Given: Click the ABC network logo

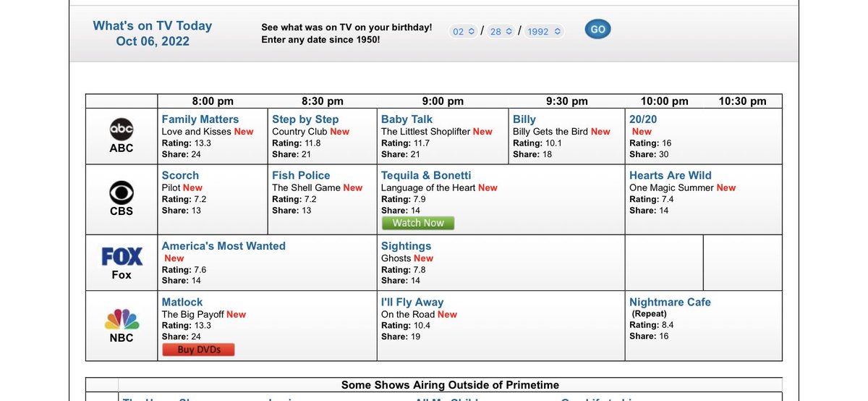Looking at the screenshot, I should point(122,129).
